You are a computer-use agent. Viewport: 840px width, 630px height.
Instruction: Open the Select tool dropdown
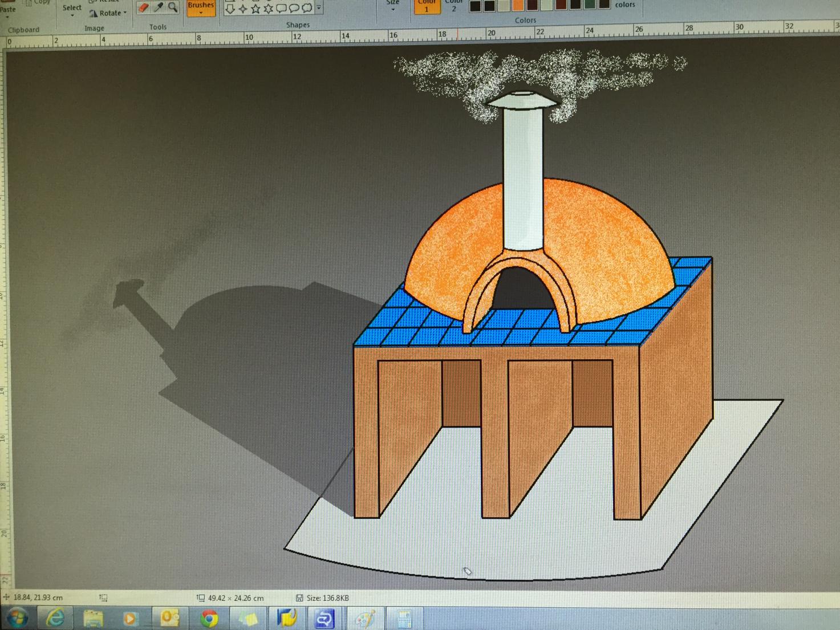point(72,9)
